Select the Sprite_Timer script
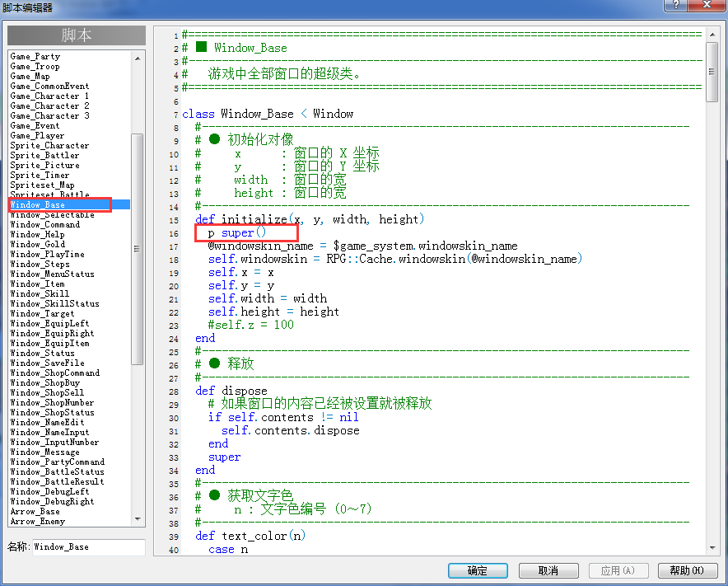 tap(40, 176)
